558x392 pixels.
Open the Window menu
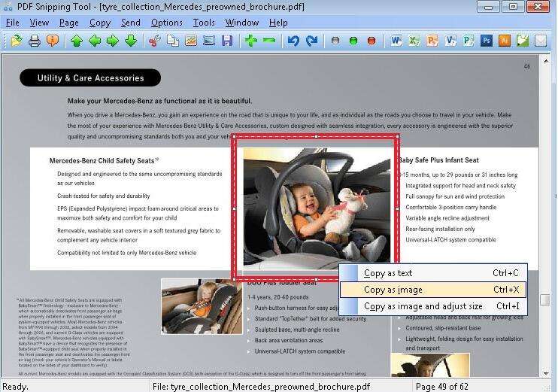[x=242, y=23]
